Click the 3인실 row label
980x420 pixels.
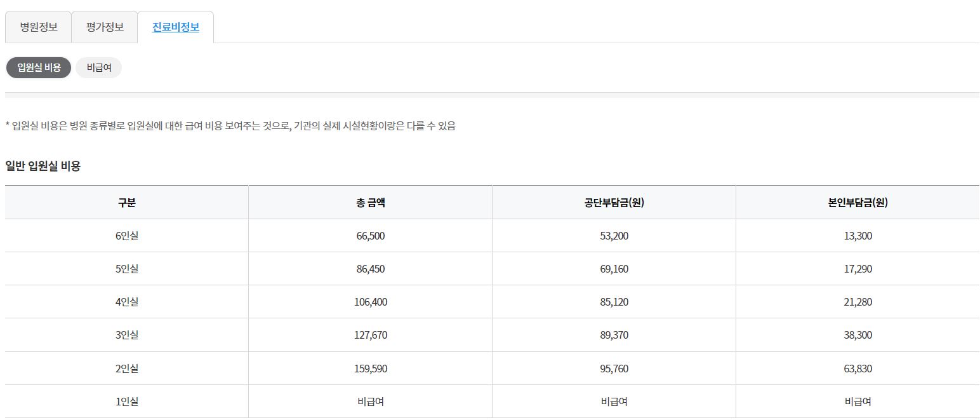coord(126,335)
